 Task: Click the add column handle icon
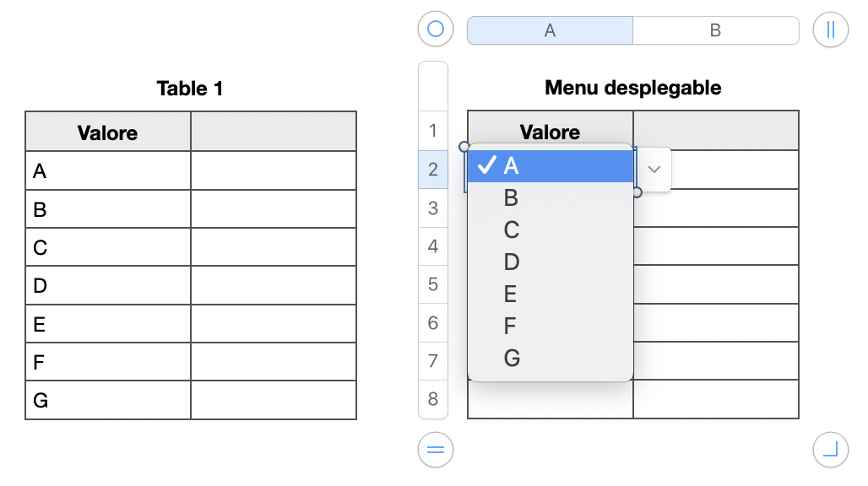(830, 30)
